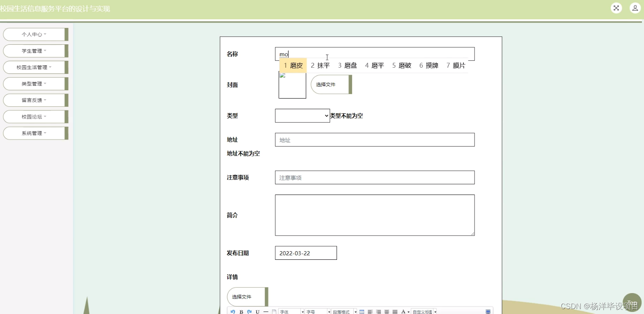Image resolution: width=644 pixels, height=314 pixels.
Task: Toggle underline in the editor toolbar
Action: 257,312
